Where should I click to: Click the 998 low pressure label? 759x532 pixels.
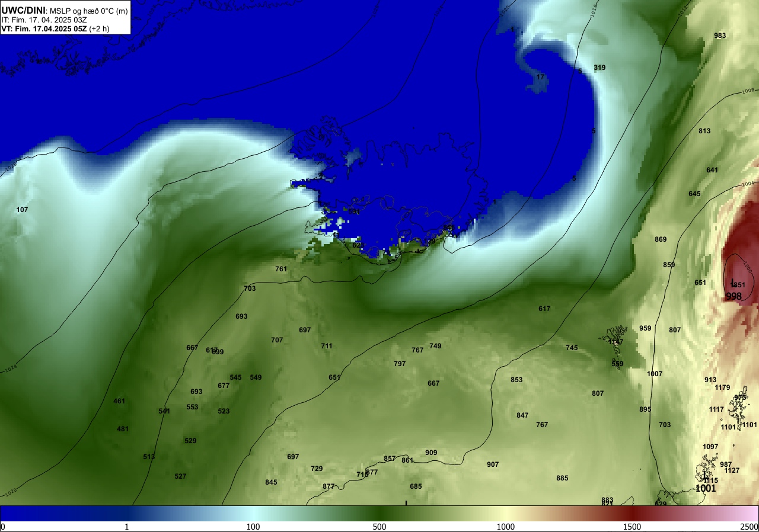[734, 296]
